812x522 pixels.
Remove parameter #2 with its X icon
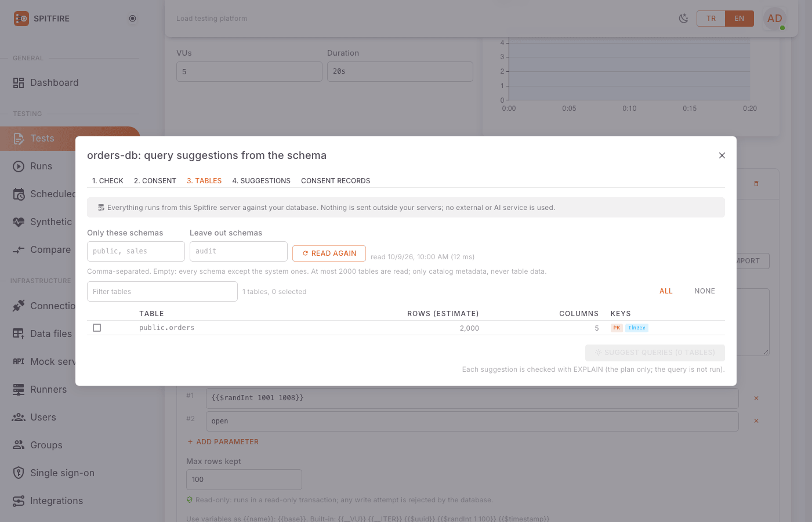click(756, 421)
